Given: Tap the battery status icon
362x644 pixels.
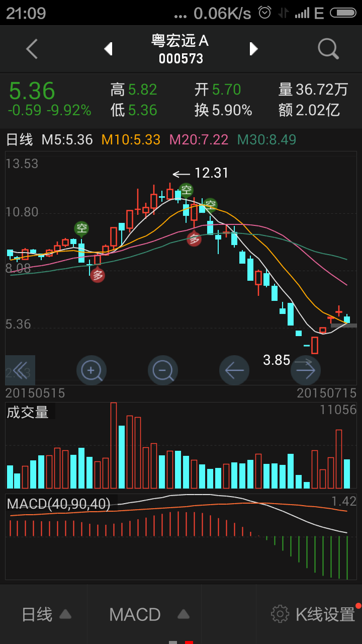Looking at the screenshot, I should click(343, 13).
